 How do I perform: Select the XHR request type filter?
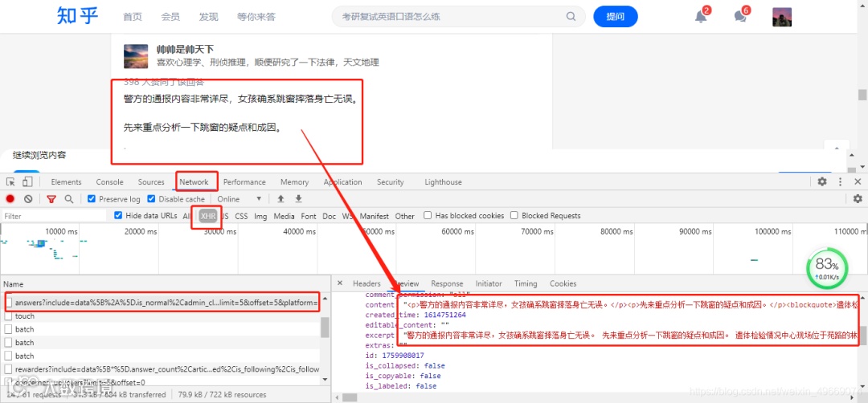(208, 216)
